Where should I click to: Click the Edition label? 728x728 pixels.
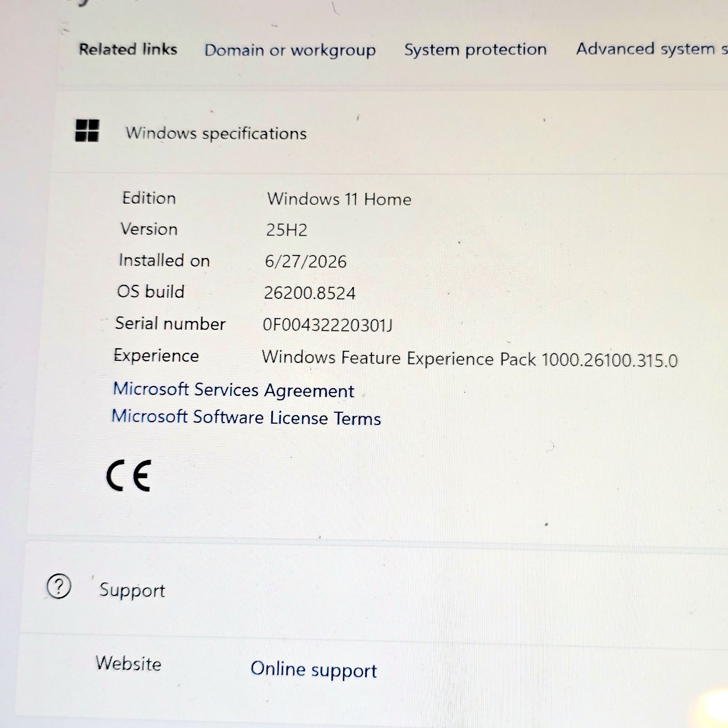click(x=149, y=198)
